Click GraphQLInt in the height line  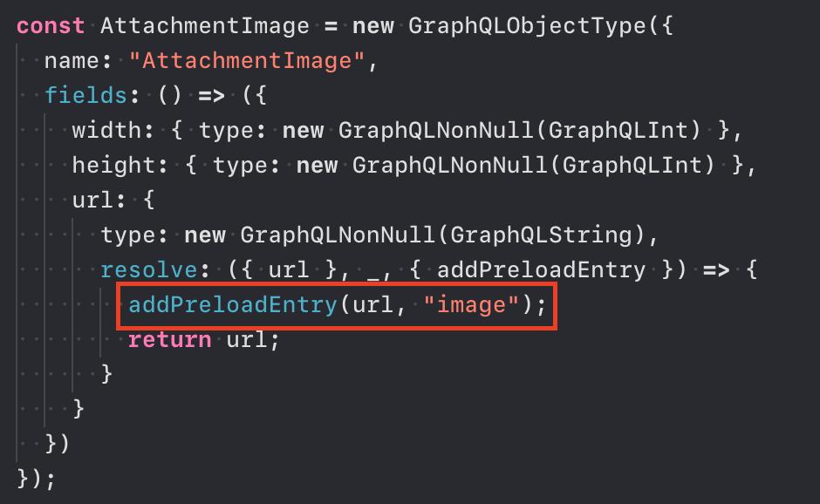click(x=632, y=166)
